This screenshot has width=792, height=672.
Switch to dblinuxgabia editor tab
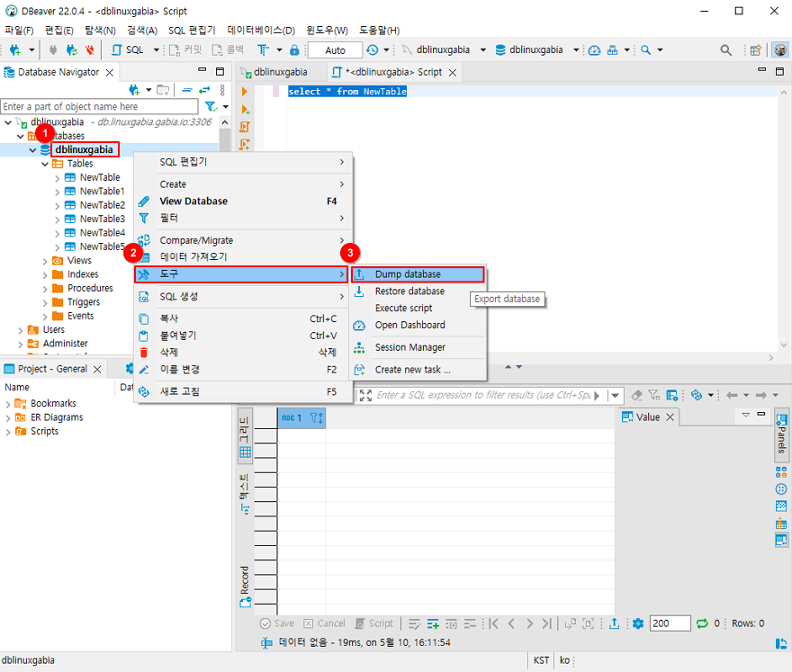click(280, 72)
